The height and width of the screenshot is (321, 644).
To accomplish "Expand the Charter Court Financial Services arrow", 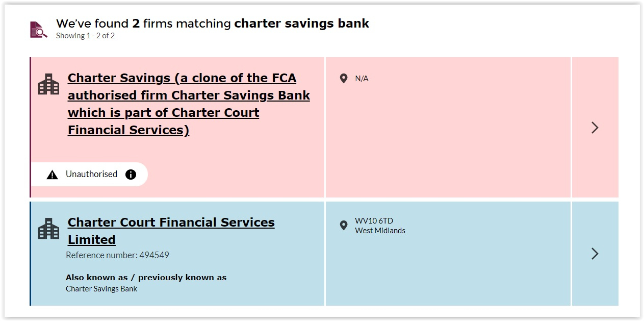I will point(595,254).
